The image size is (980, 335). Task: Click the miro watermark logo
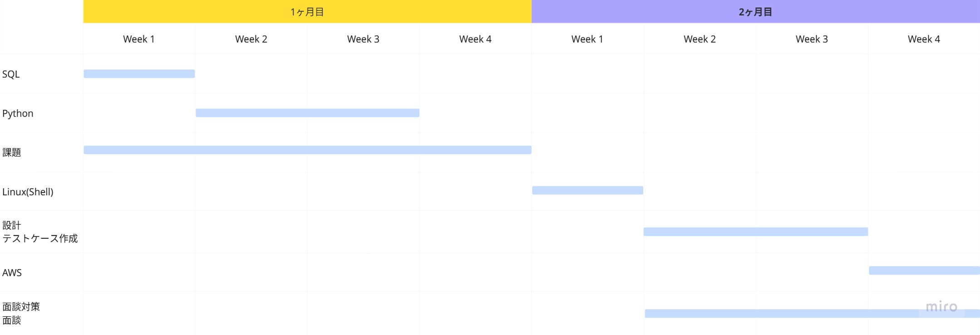click(941, 307)
